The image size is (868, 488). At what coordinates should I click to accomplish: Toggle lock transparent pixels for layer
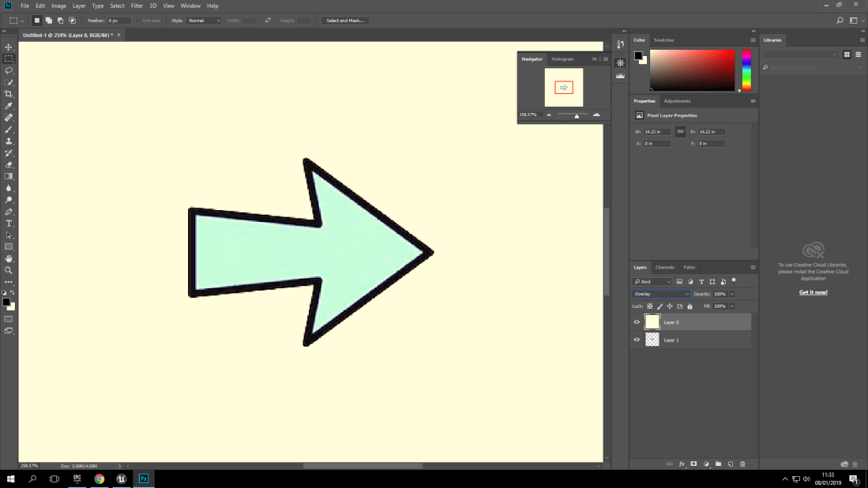pos(650,306)
